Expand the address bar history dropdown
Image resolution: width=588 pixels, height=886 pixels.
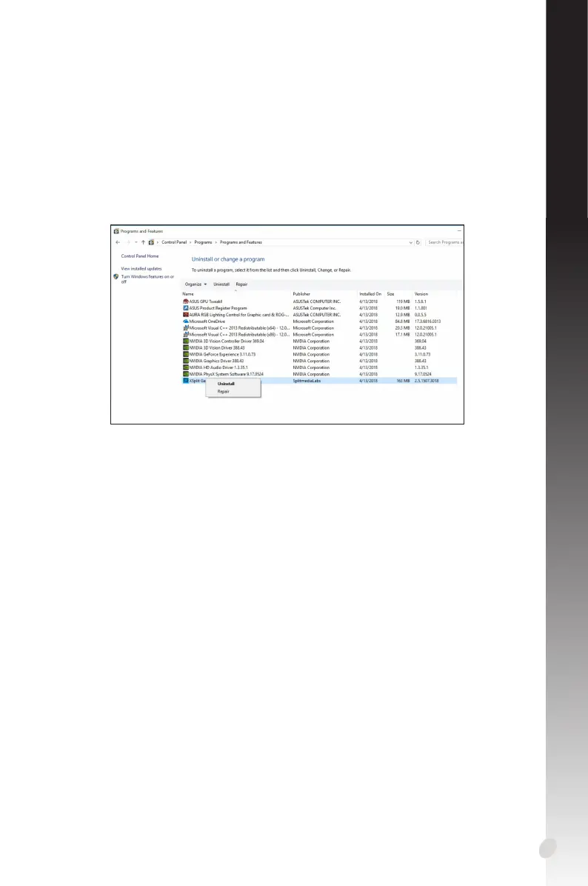(411, 242)
